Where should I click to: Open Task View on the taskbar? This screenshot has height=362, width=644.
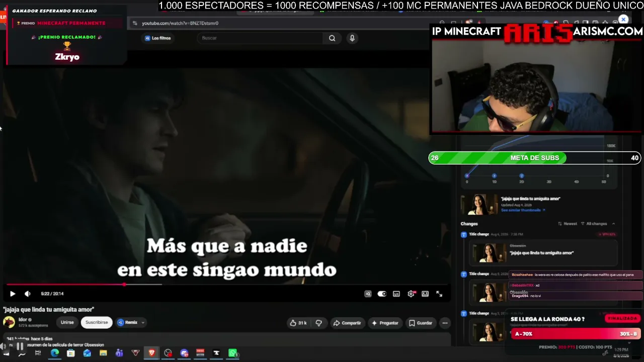coord(38,353)
